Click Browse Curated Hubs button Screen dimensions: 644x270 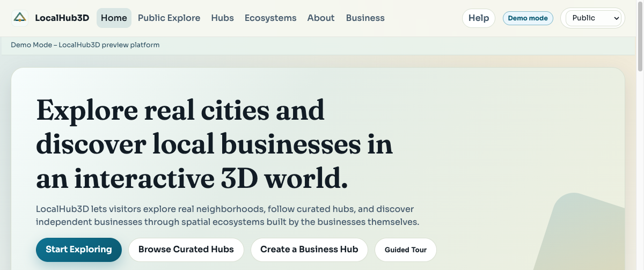point(186,250)
